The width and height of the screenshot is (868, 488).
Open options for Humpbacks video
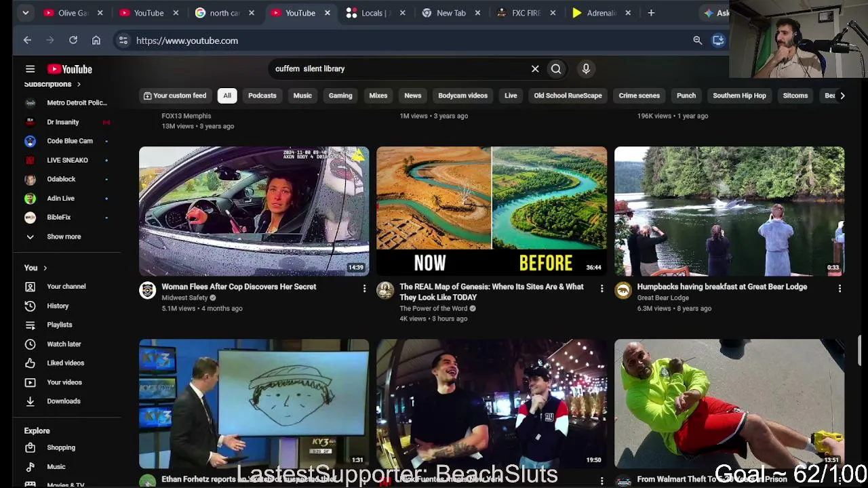pos(840,289)
